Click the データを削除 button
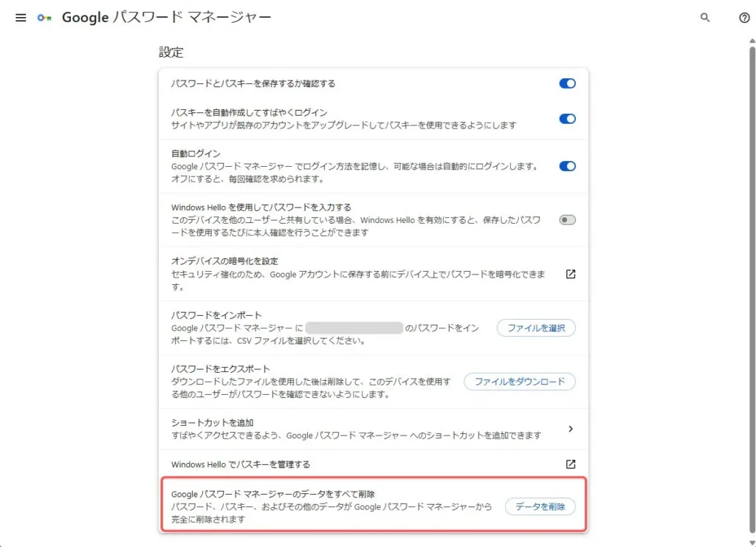The image size is (756, 547). 540,506
